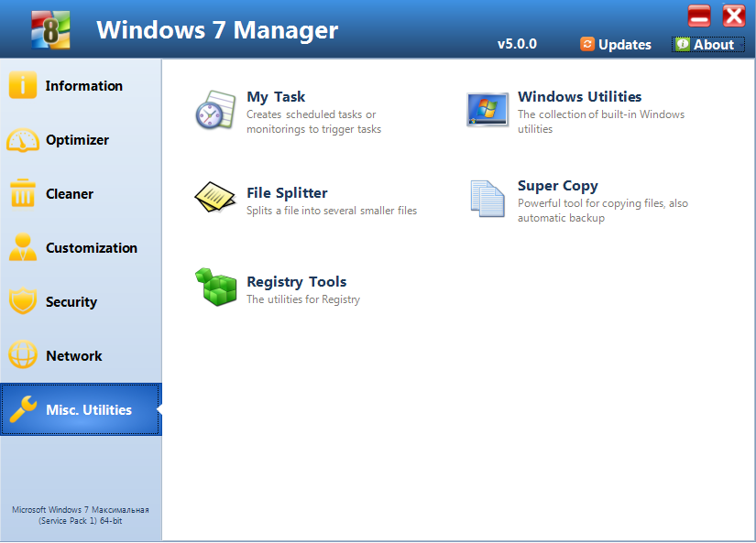Click the Network globe icon
756x543 pixels.
pos(22,355)
